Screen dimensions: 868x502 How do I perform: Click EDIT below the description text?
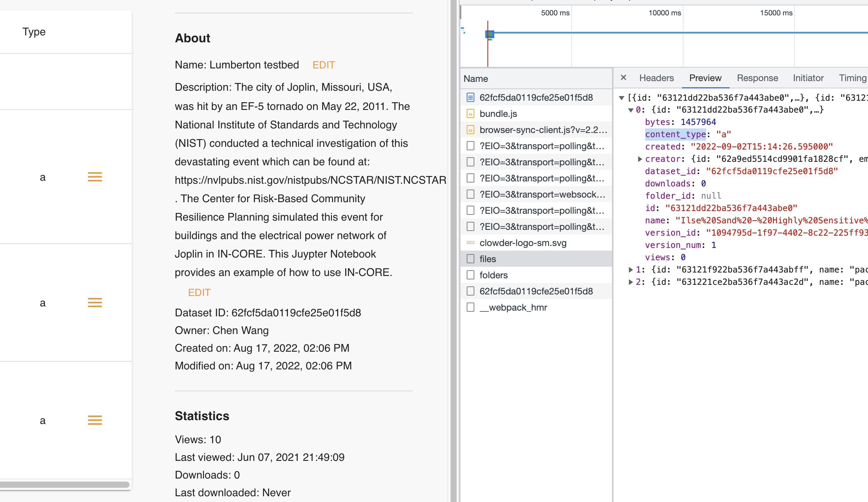[199, 293]
